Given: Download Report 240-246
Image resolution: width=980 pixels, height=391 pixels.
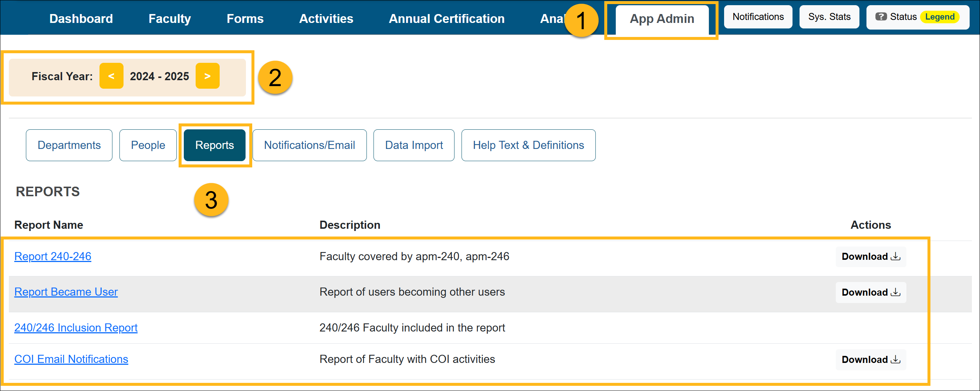Looking at the screenshot, I should click(x=871, y=257).
